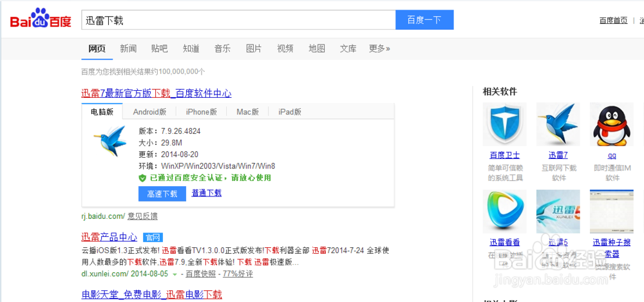Click the Baidu logo
Viewport: 644px width, 302px height.
pos(41,19)
